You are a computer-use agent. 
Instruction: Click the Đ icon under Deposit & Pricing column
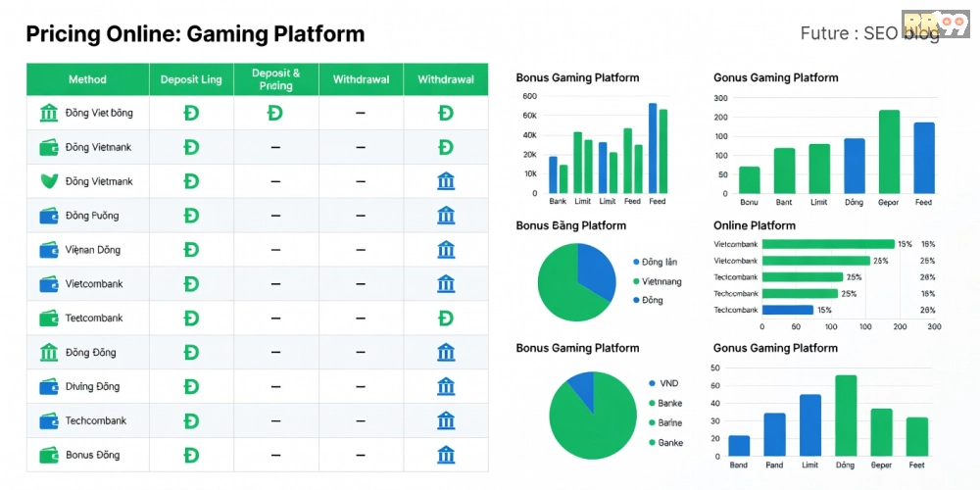pos(275,113)
